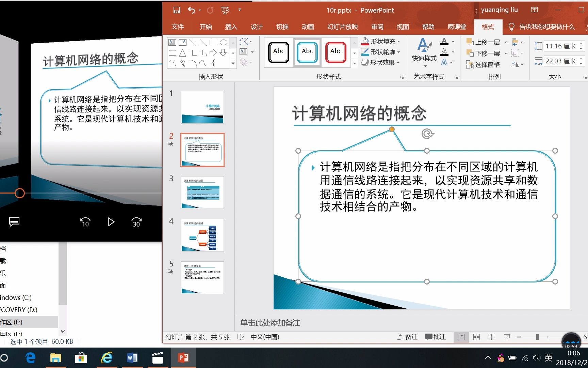Select the rectangle in the insert shapes gallery
Viewport: 588px width, 368px height.
click(214, 42)
